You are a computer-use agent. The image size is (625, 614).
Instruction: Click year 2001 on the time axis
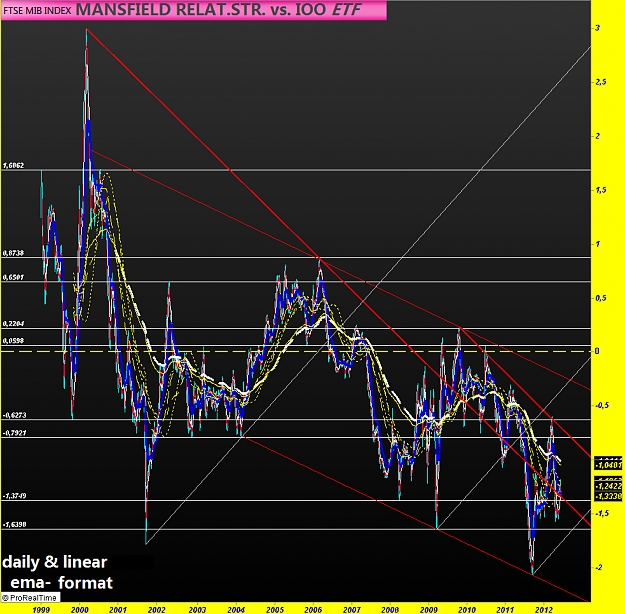118,609
